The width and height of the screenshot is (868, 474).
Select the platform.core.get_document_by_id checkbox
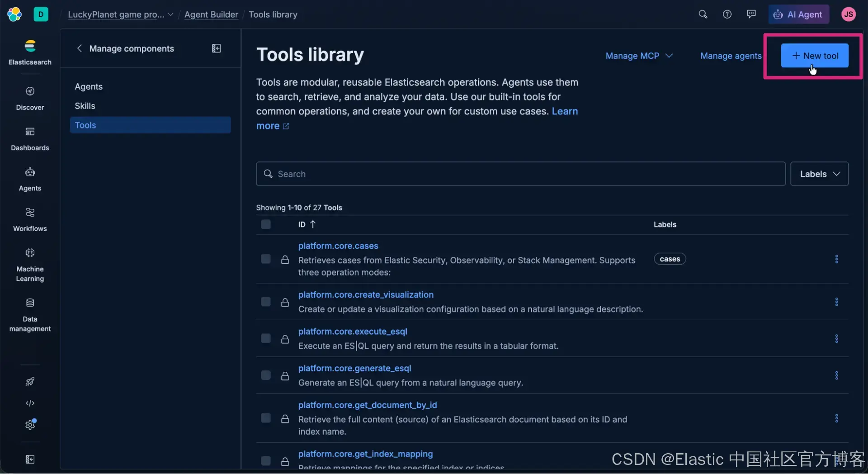pyautogui.click(x=266, y=418)
